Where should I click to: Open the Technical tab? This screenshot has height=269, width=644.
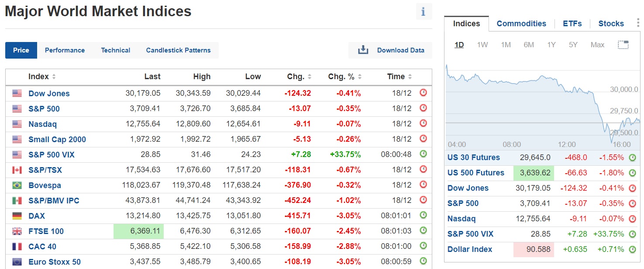click(116, 50)
